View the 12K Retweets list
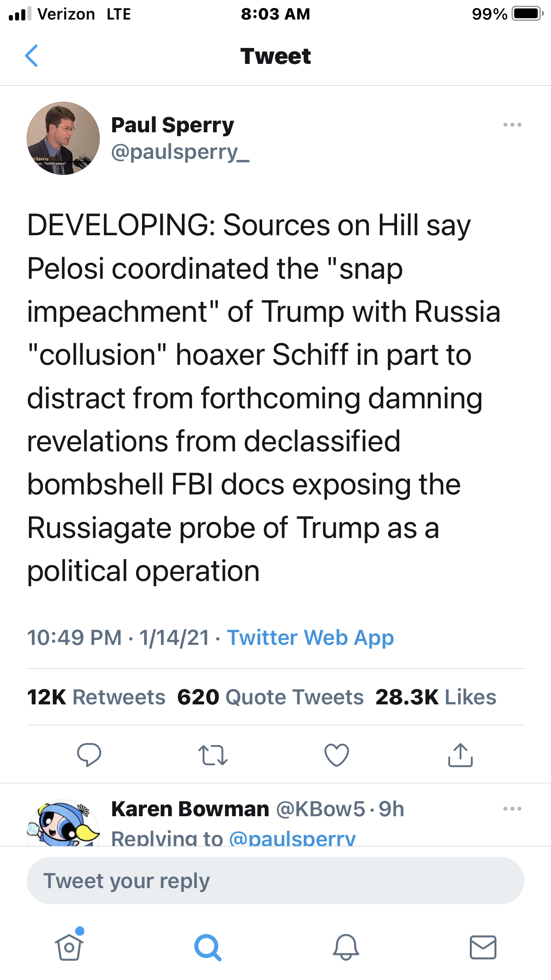This screenshot has width=551, height=980. click(x=96, y=697)
